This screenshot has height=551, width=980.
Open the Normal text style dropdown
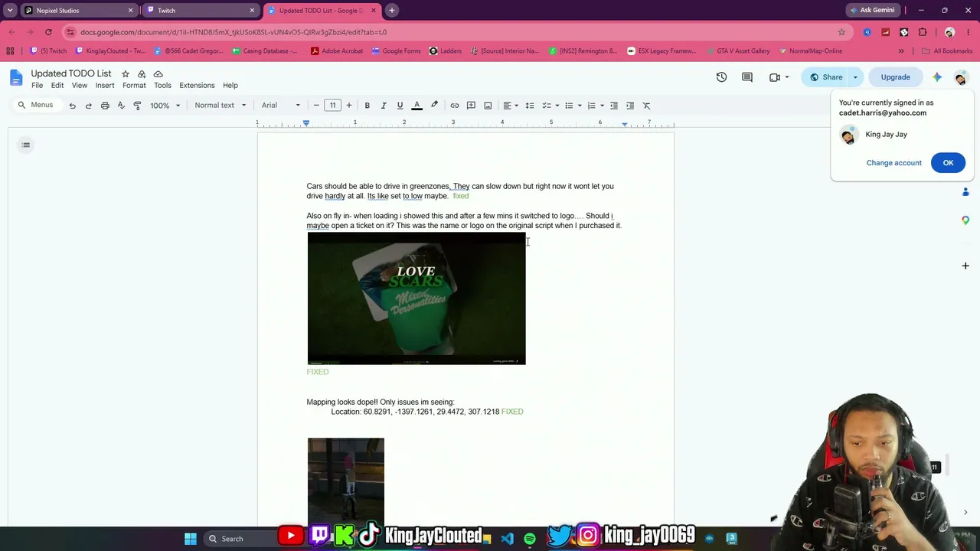coord(220,106)
